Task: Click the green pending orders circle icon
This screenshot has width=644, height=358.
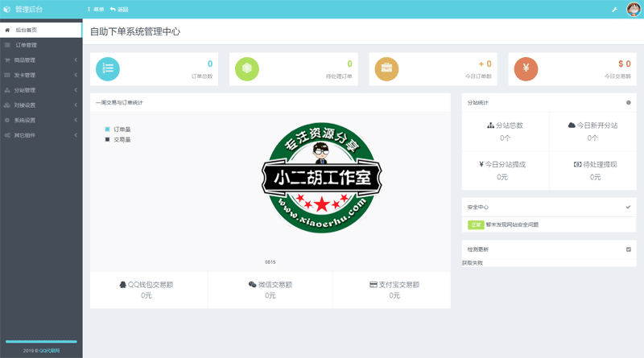Action: tap(246, 69)
